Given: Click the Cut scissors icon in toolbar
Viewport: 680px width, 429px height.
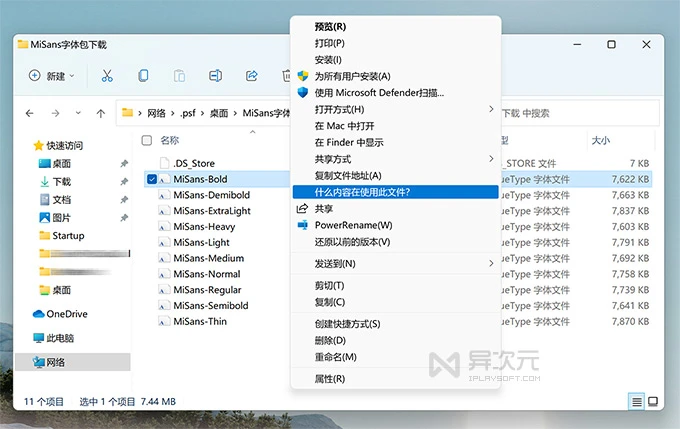Looking at the screenshot, I should click(x=107, y=76).
